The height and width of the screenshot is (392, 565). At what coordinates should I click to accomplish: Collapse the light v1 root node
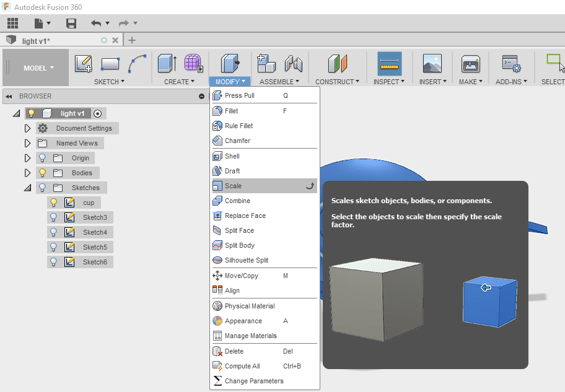(x=17, y=113)
